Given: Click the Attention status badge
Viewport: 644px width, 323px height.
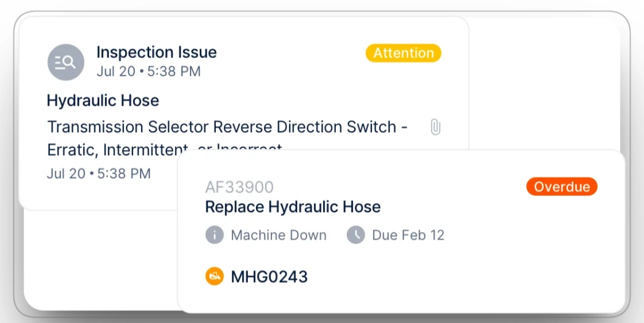Looking at the screenshot, I should point(403,53).
